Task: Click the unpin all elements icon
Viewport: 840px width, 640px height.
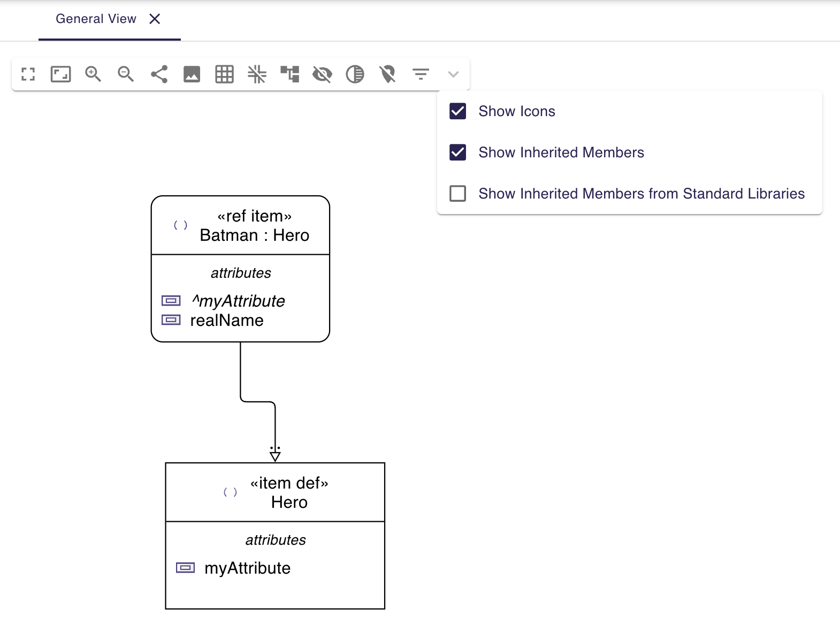Action: click(387, 74)
